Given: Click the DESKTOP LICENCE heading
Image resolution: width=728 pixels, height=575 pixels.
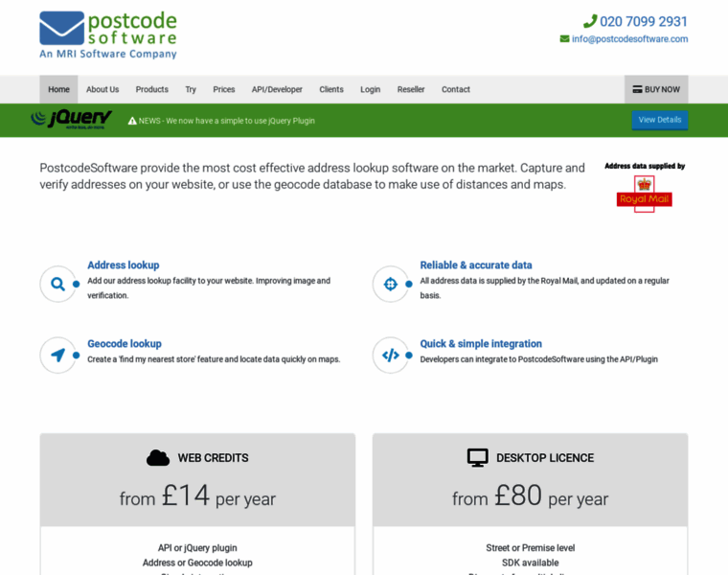Looking at the screenshot, I should point(545,458).
